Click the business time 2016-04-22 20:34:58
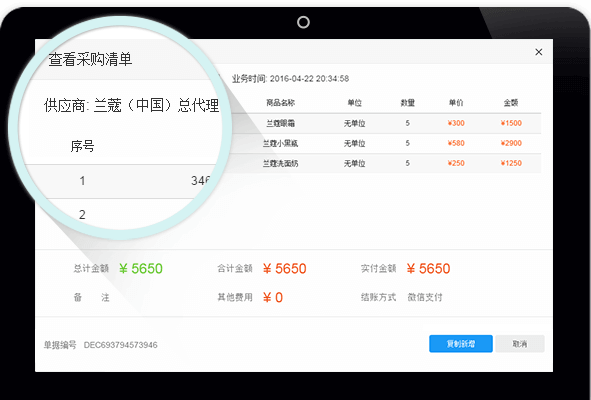 (x=309, y=79)
